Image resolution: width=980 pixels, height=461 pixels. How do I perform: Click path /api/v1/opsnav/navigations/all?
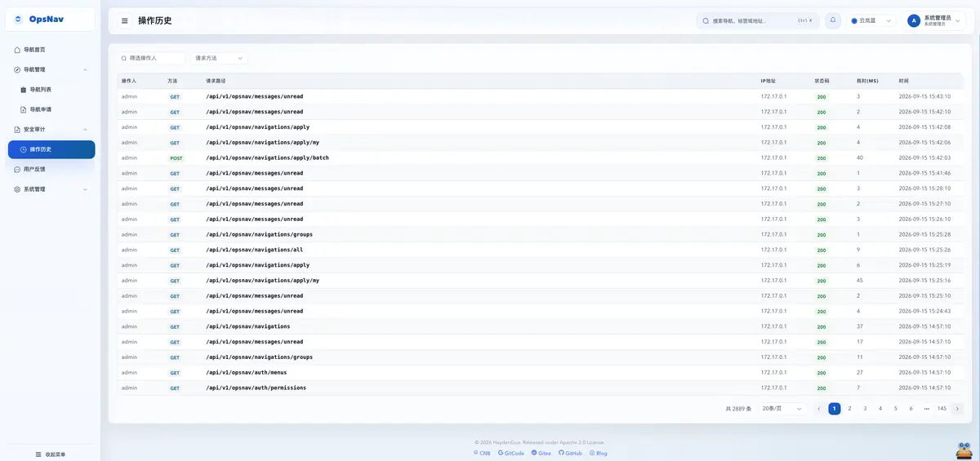click(254, 250)
